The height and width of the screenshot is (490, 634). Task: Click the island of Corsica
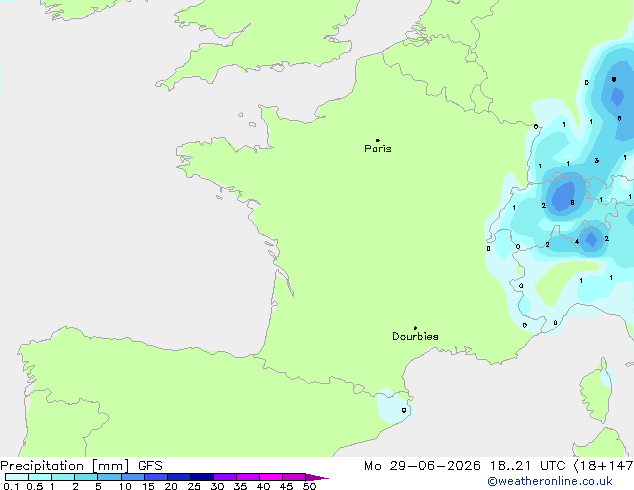(597, 391)
